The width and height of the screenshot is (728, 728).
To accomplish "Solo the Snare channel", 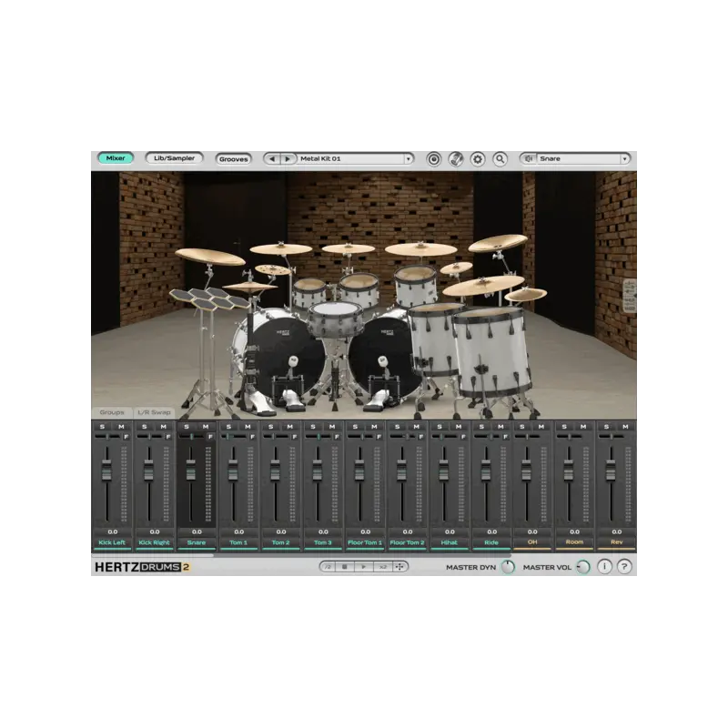I will click(187, 427).
